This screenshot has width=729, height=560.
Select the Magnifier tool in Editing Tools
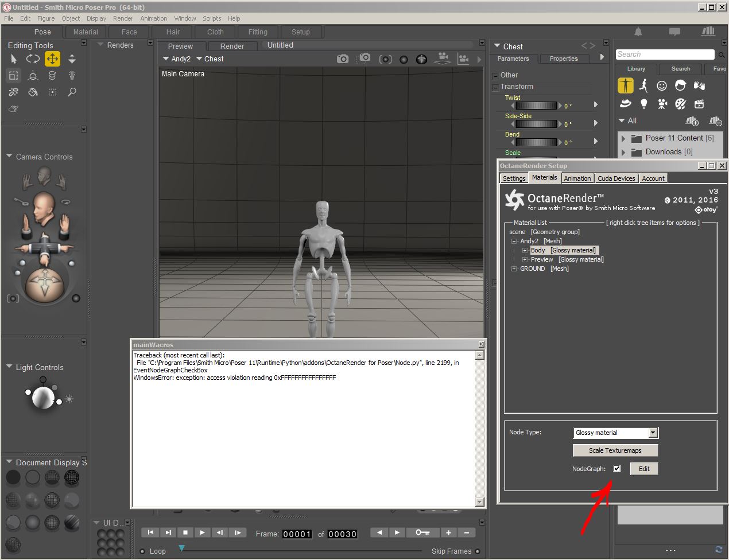[72, 92]
